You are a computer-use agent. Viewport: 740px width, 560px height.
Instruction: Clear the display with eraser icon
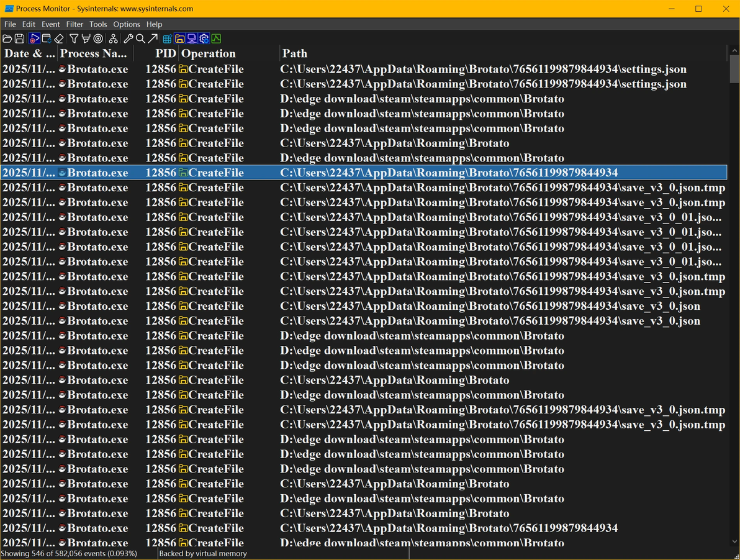coord(59,38)
